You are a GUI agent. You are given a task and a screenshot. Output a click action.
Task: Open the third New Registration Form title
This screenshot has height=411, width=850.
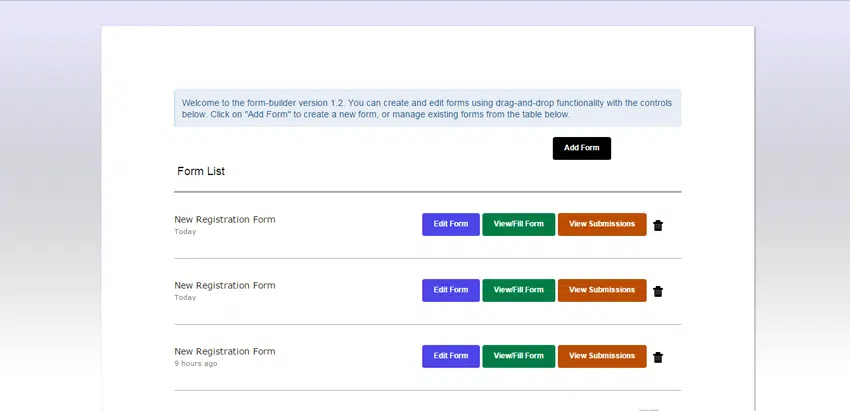point(224,351)
